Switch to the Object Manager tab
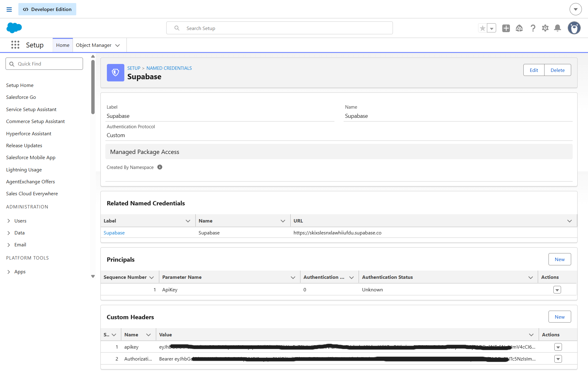The width and height of the screenshot is (588, 374). coord(94,45)
